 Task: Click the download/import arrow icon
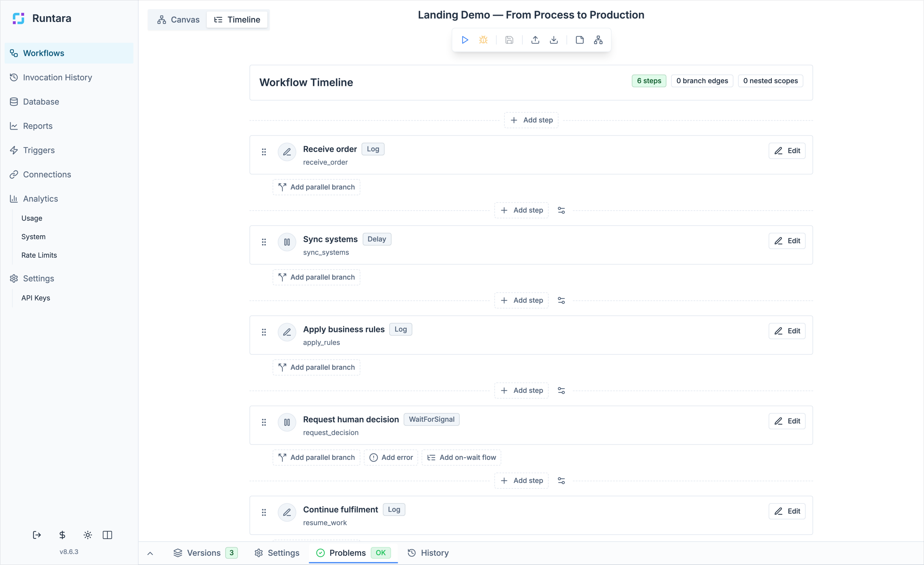[554, 40]
